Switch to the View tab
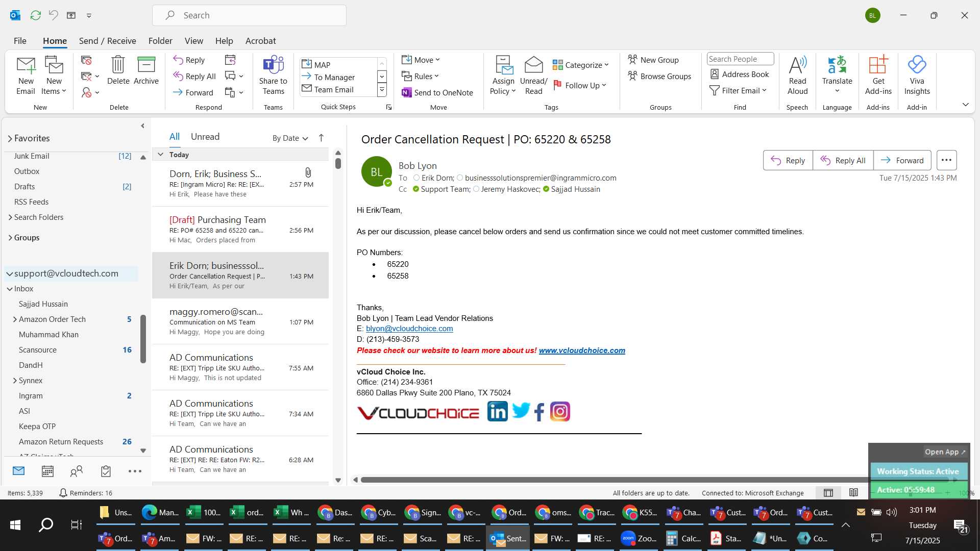 click(x=193, y=41)
